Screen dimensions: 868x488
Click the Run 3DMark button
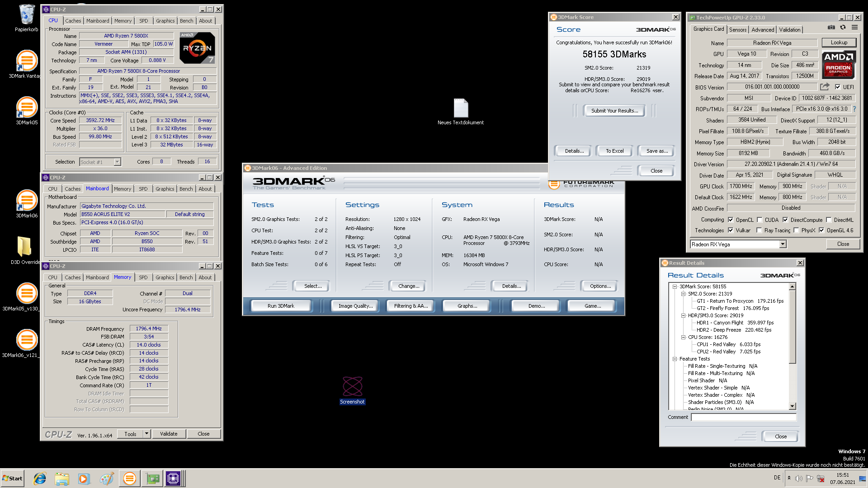pyautogui.click(x=281, y=306)
